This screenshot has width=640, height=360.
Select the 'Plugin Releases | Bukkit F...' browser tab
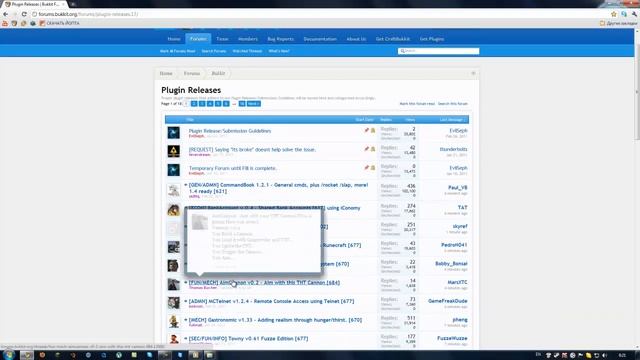[34, 4]
